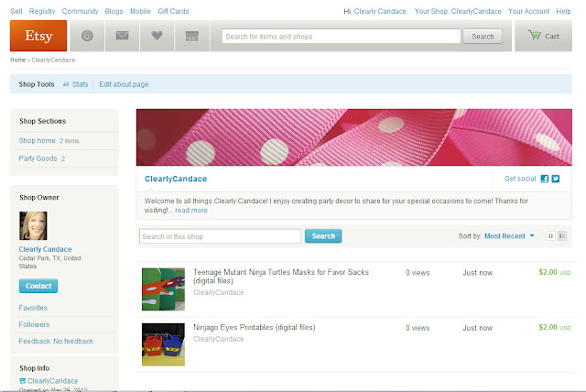Click $2.00 price of Ninjago listing
Screen dimensions: 586x392
point(548,327)
